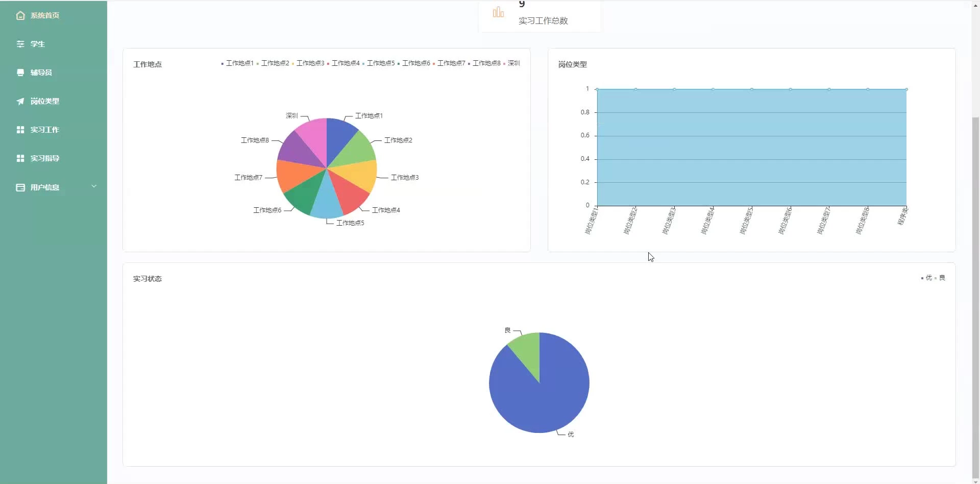Click the grid icon beside 实习指导

point(20,158)
